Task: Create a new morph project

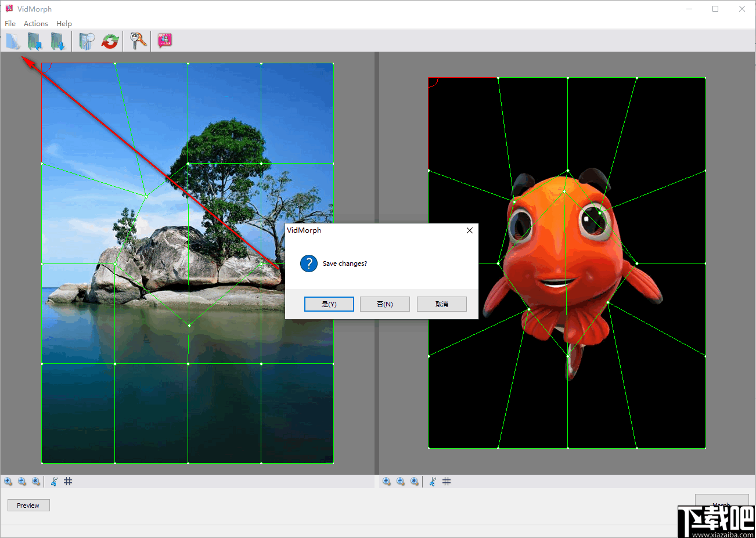Action: (x=12, y=41)
